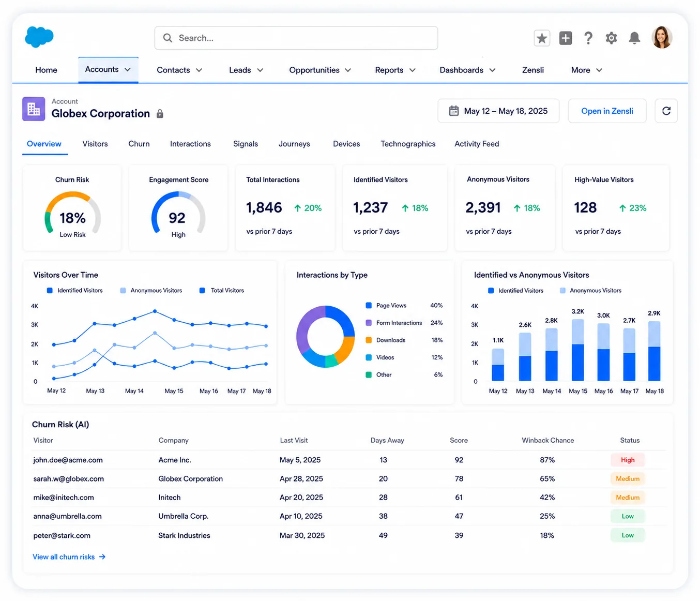Open setup gear icon
This screenshot has width=700, height=601.
tap(612, 38)
